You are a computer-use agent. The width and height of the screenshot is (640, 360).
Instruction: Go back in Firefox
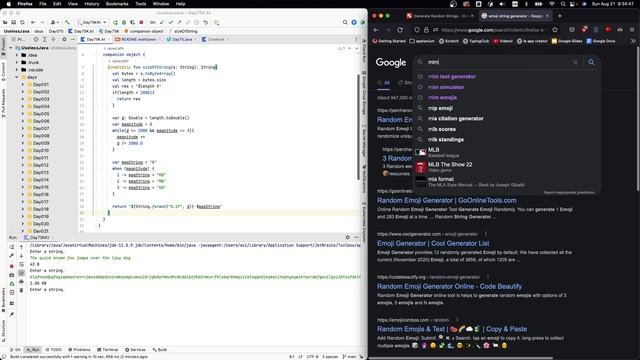[376, 30]
